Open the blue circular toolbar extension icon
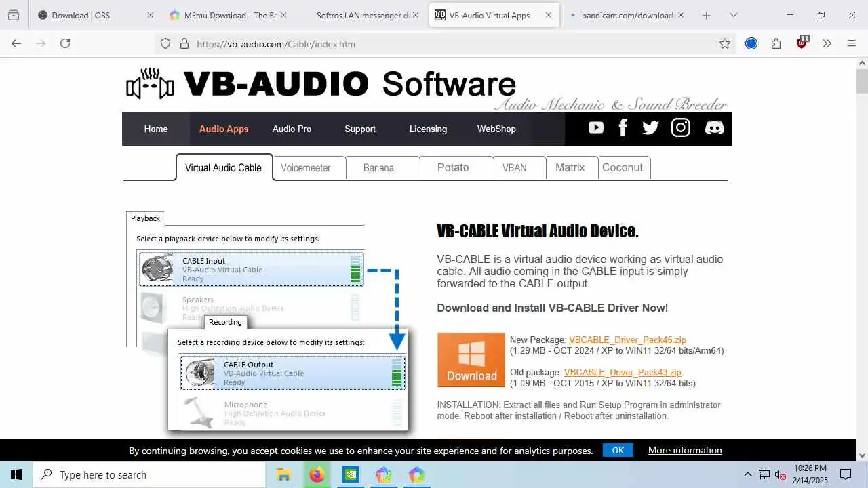Screen dimensions: 868x488 tap(751, 43)
